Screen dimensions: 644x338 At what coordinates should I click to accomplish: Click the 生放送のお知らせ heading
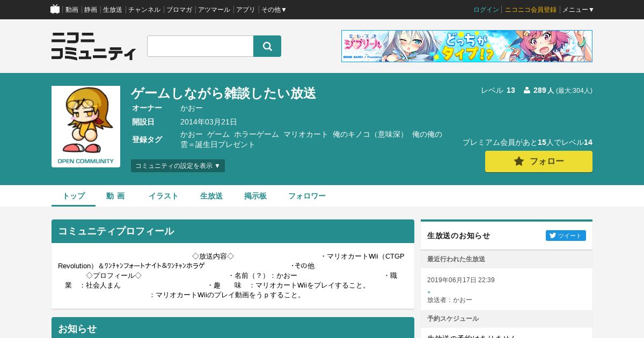(459, 236)
